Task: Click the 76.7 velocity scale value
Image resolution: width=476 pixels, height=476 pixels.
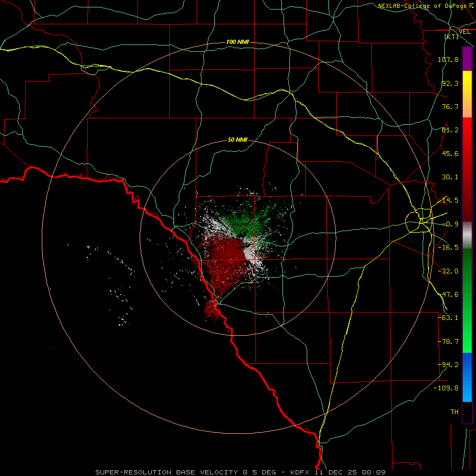Action: (450, 106)
